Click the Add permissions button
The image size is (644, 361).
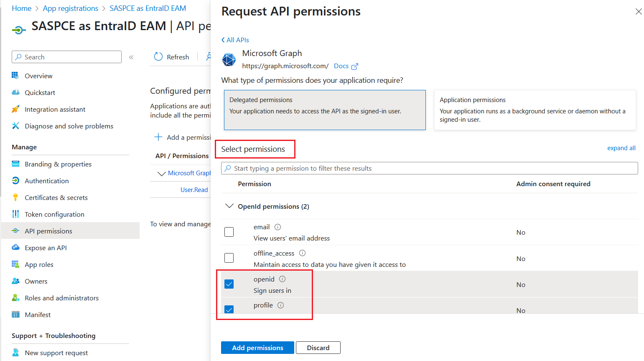click(x=257, y=348)
